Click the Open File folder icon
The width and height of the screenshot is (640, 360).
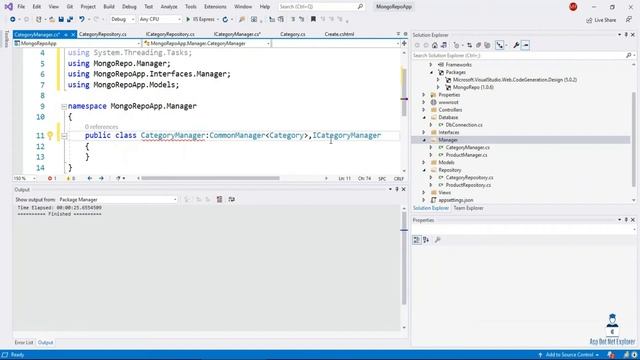(52, 19)
